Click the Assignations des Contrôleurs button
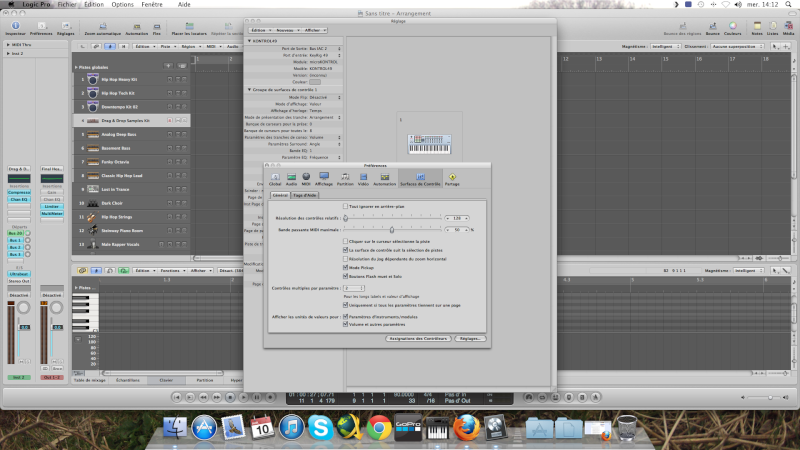The width and height of the screenshot is (800, 450). (x=416, y=339)
